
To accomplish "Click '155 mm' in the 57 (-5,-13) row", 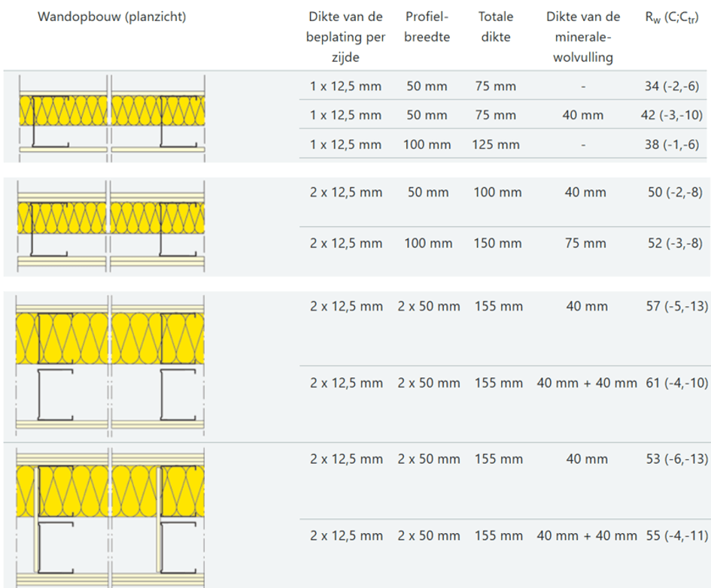I will point(499,306).
